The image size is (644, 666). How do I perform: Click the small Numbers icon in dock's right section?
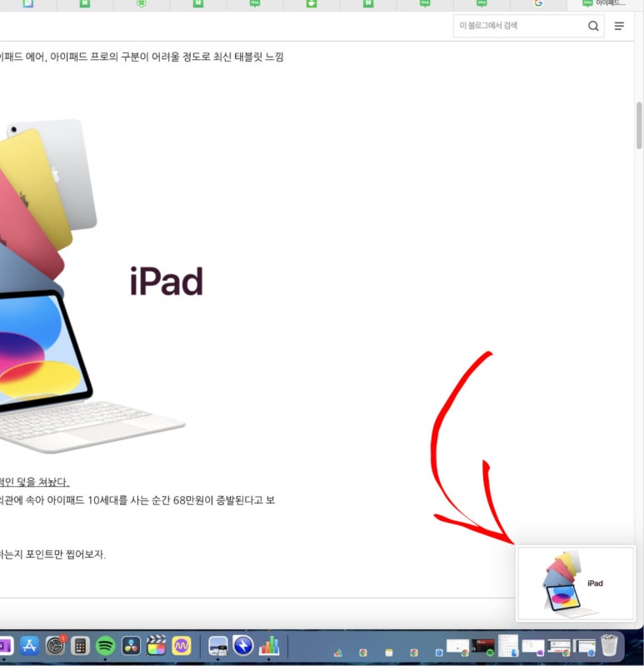point(338,653)
